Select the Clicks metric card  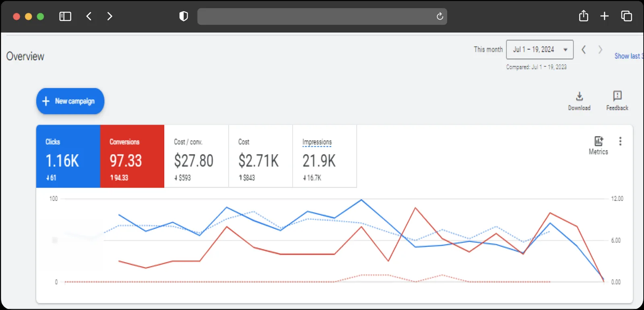coord(68,156)
